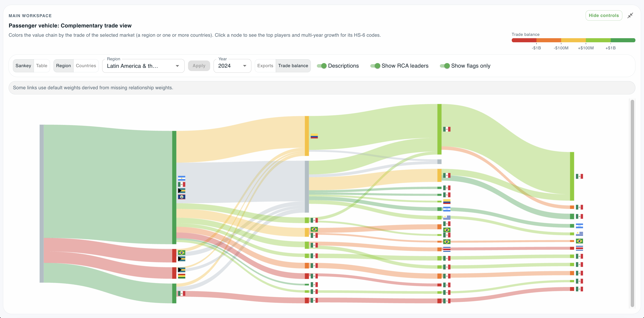The image size is (644, 318).
Task: Select the Exports coloring option
Action: pyautogui.click(x=265, y=66)
